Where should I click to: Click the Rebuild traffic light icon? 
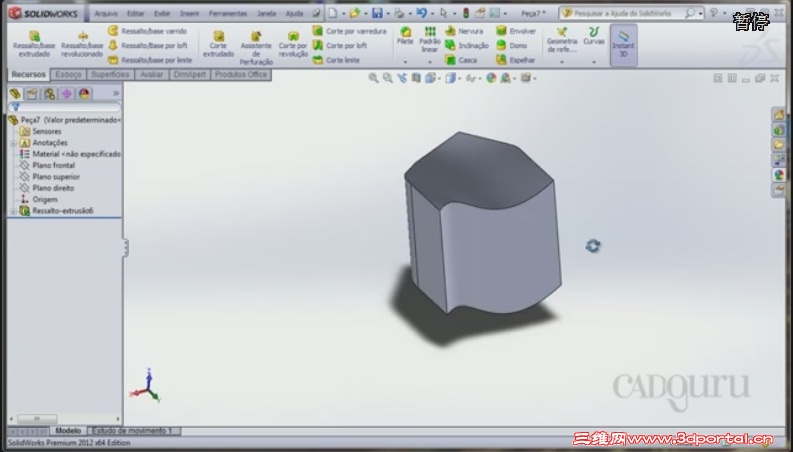[x=466, y=13]
